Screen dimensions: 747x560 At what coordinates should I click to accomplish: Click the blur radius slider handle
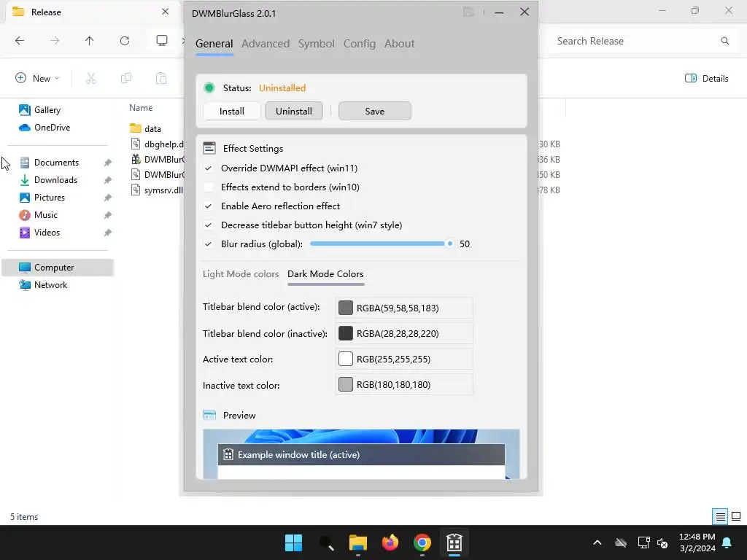[x=449, y=244]
